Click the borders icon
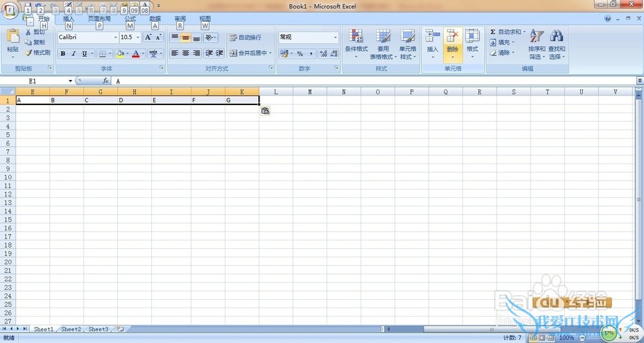The image size is (644, 343). click(102, 54)
